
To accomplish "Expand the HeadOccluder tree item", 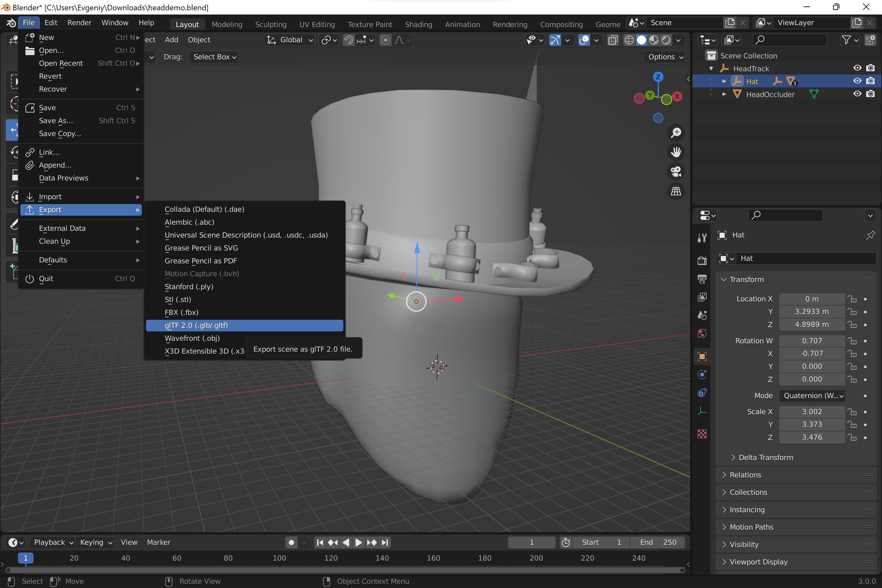I will coord(724,94).
